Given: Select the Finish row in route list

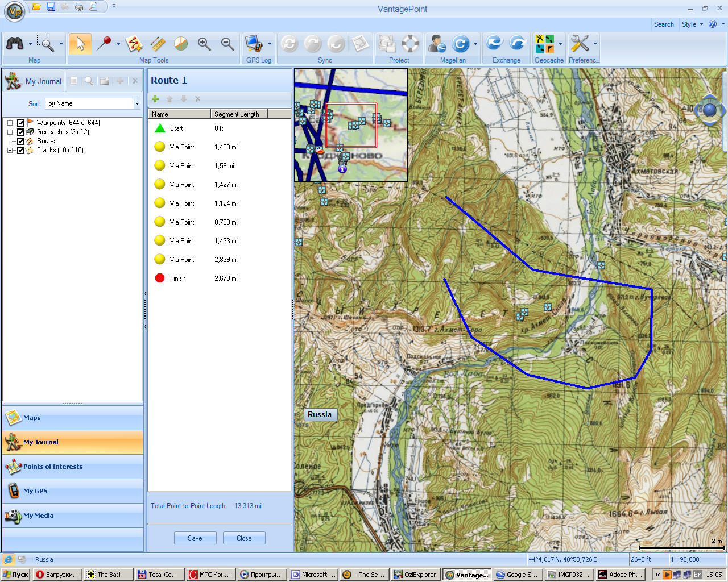Looking at the screenshot, I should [x=220, y=278].
